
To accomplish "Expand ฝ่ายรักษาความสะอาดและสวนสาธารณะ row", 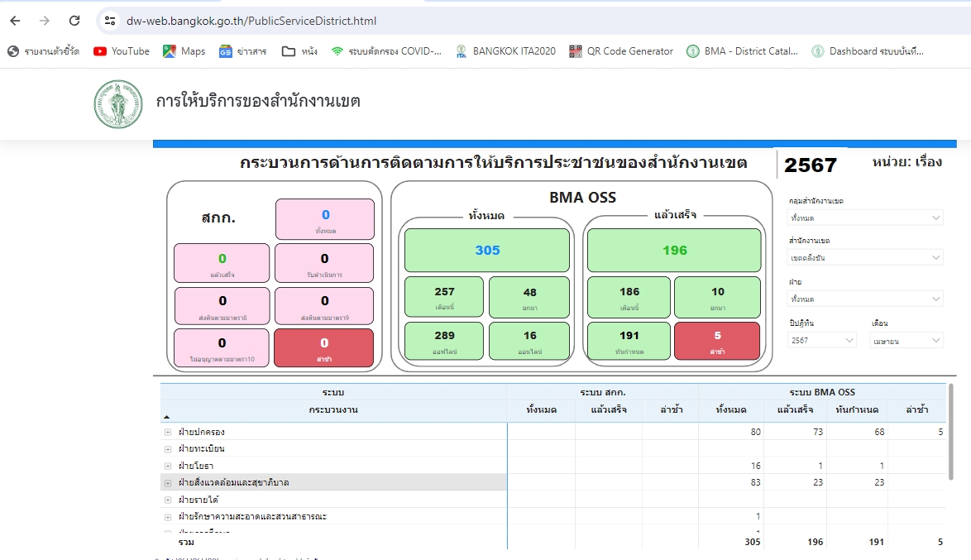I will (168, 517).
